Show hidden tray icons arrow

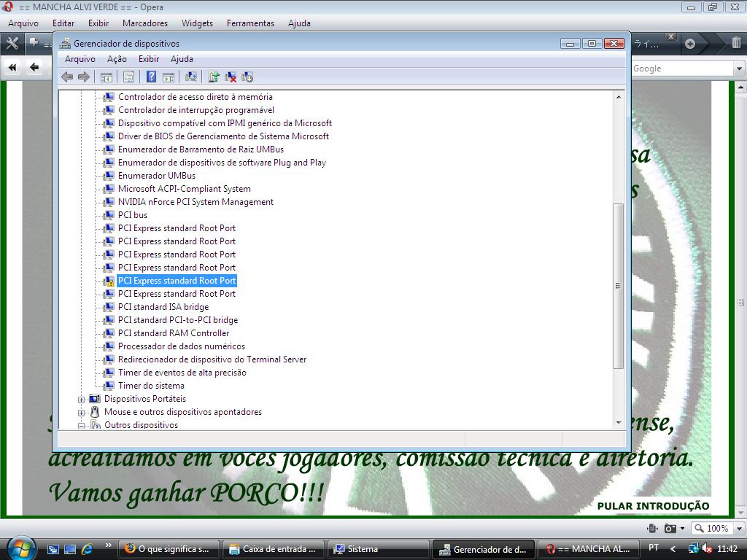coord(673,549)
